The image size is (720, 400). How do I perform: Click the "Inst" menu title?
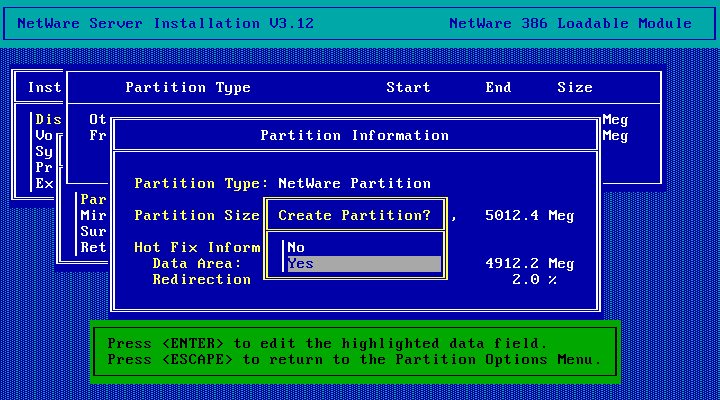tap(44, 87)
